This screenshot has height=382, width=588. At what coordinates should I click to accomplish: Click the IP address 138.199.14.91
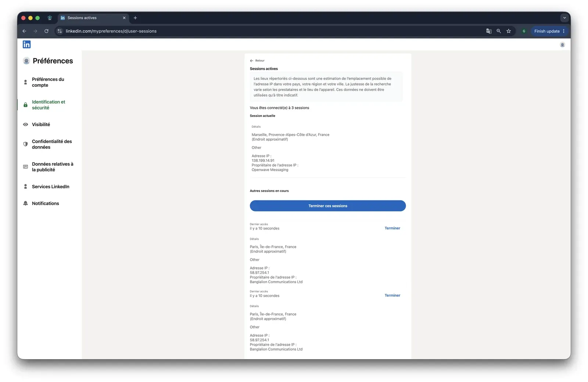263,161
